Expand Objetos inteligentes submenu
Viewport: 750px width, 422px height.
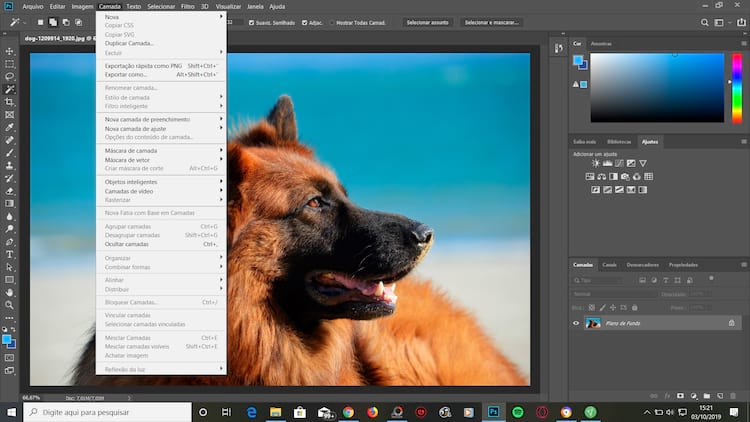tap(161, 182)
